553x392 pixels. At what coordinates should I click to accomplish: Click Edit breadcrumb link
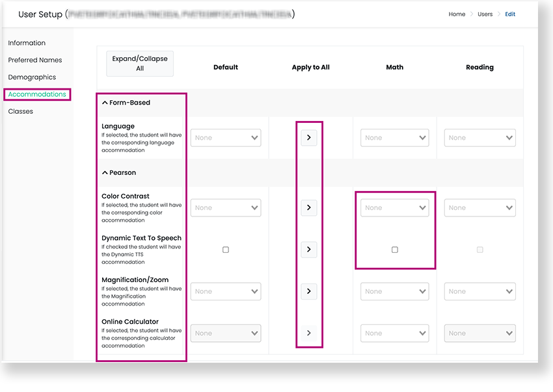pos(510,14)
